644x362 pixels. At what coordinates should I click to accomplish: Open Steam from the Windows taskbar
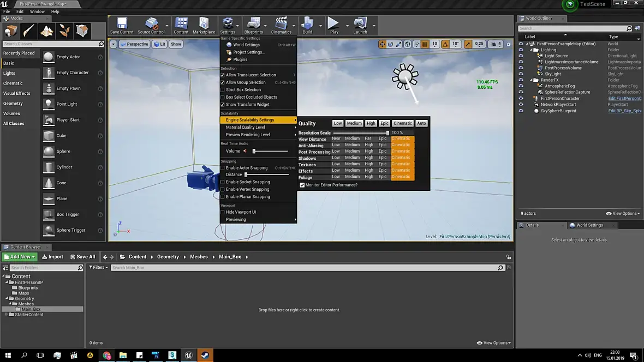(x=205, y=355)
